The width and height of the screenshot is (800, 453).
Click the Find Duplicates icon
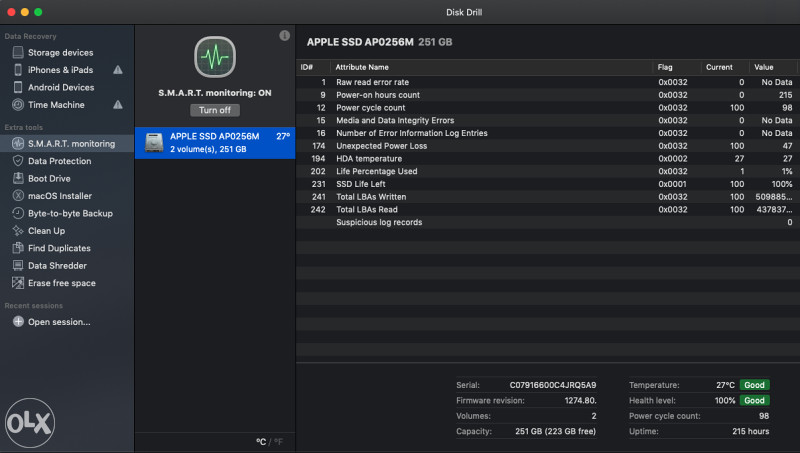coord(18,248)
